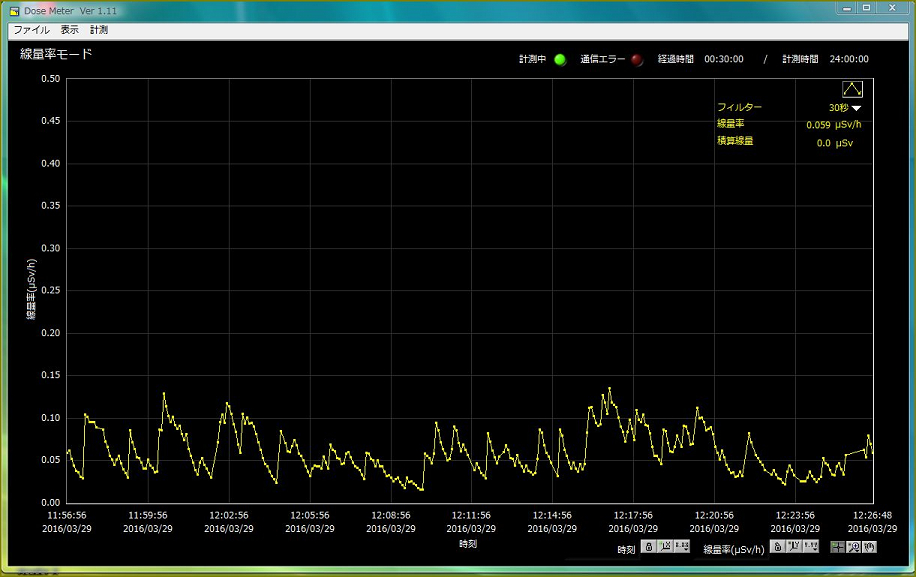
Task: Click the Dose Meter title bar app icon
Action: (13, 9)
